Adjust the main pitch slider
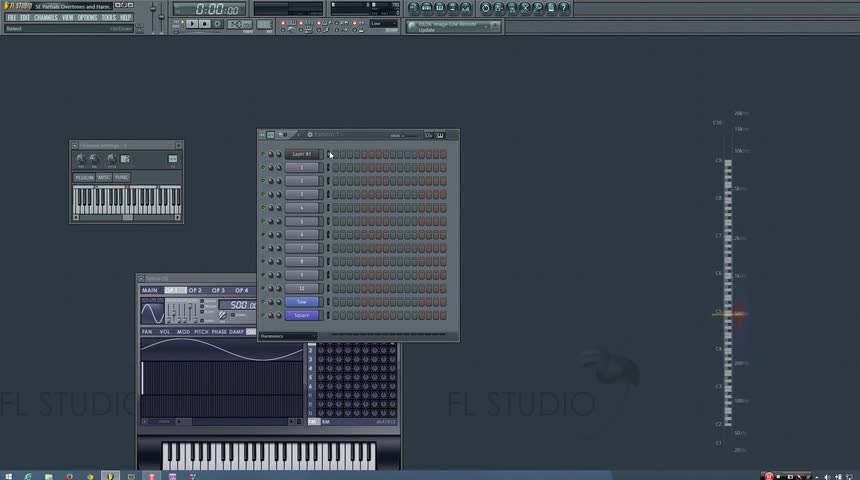This screenshot has height=480, width=860. point(161,16)
